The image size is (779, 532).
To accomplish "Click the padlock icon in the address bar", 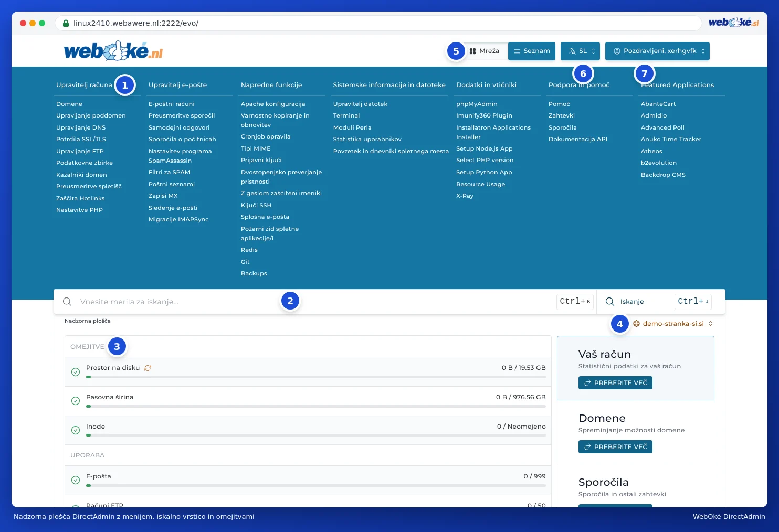I will pos(66,23).
